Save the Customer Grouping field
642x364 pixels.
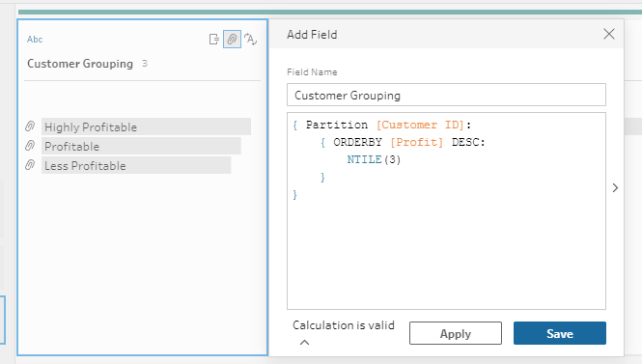coord(560,333)
